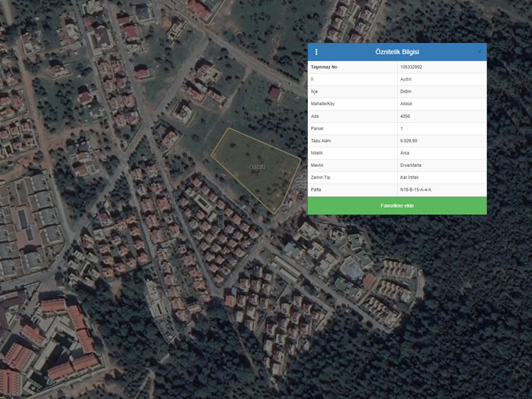Click the Zemin Tip row label
Image resolution: width=532 pixels, height=399 pixels.
321,178
